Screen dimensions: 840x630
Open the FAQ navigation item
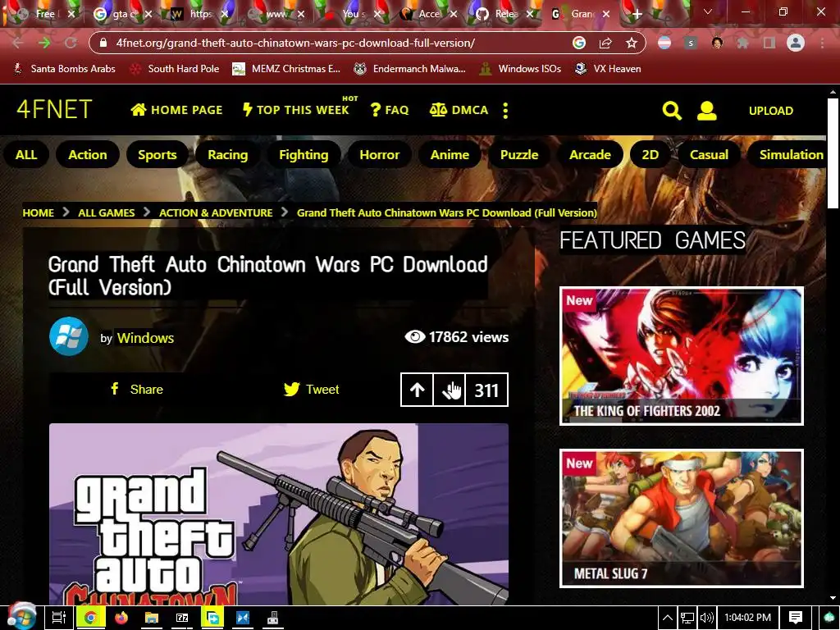coord(390,110)
